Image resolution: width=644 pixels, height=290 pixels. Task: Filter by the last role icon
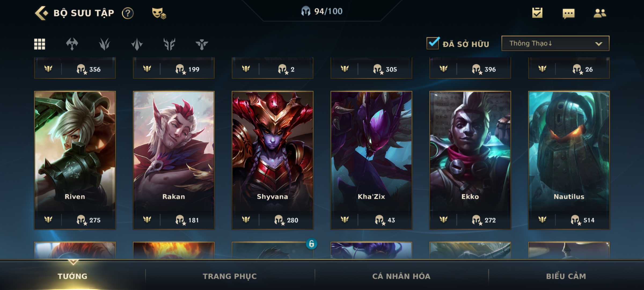tap(202, 44)
